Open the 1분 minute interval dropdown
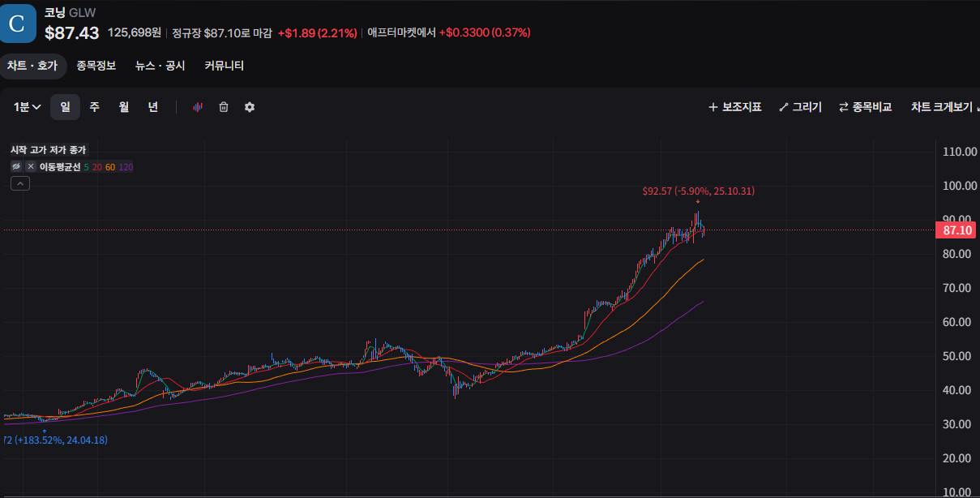 pos(27,107)
